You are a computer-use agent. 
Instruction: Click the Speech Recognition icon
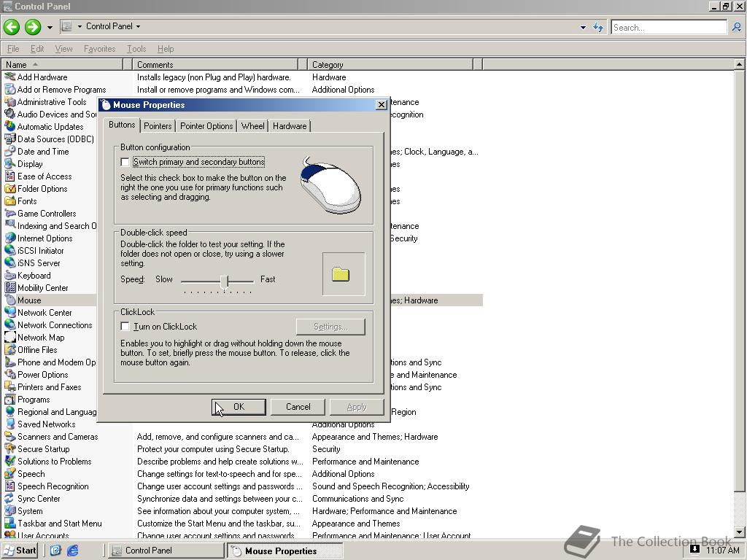(x=9, y=485)
